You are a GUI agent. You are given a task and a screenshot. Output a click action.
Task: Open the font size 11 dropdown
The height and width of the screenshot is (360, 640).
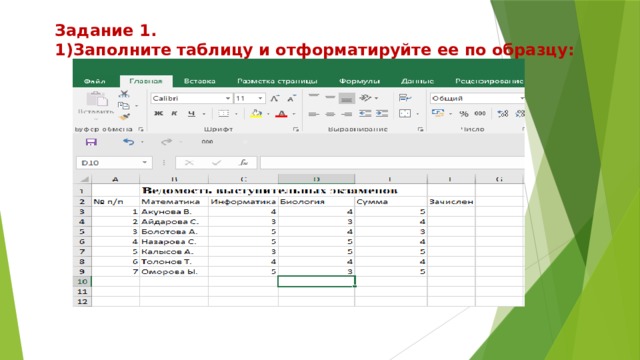click(260, 98)
